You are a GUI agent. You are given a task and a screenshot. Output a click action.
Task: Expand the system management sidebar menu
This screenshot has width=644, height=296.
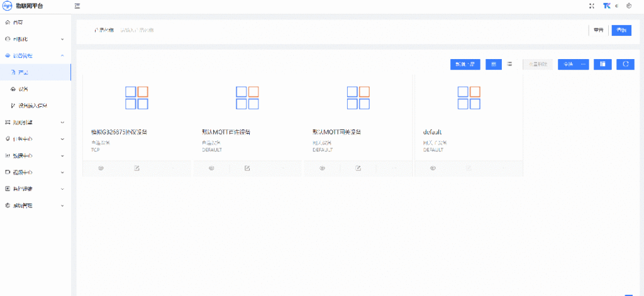[35, 206]
